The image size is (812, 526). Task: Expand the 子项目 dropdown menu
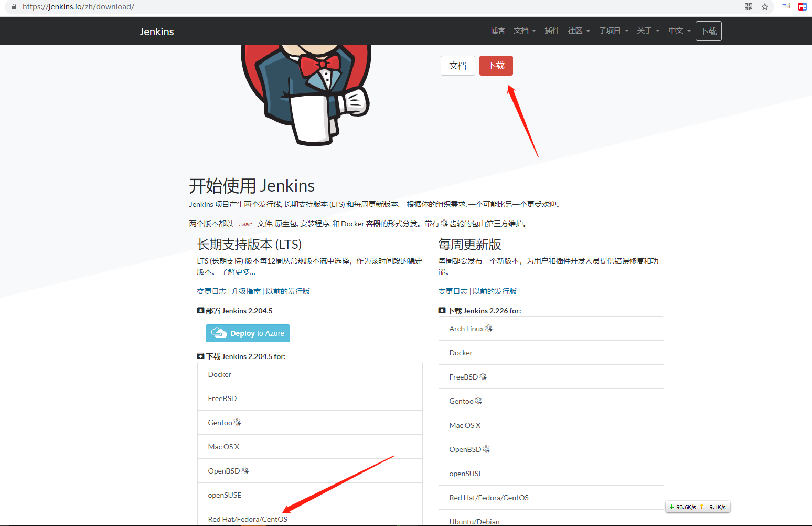[614, 30]
